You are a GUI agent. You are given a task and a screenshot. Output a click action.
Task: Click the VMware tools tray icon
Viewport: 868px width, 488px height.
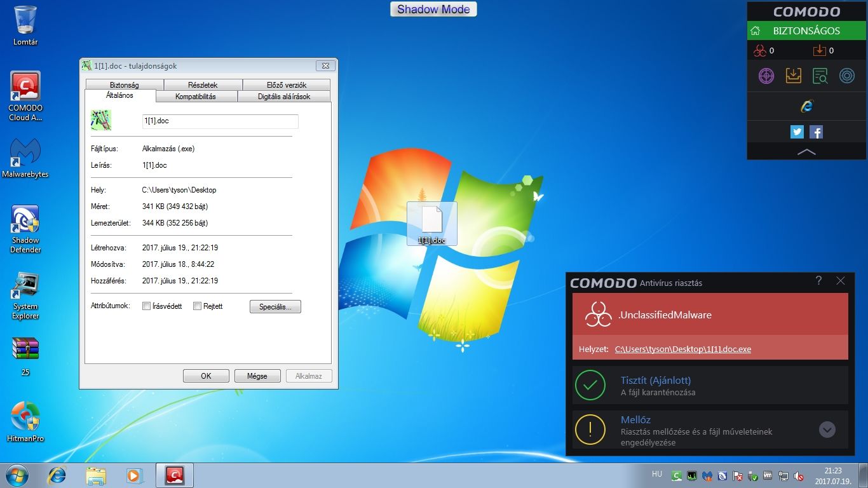[x=768, y=476]
